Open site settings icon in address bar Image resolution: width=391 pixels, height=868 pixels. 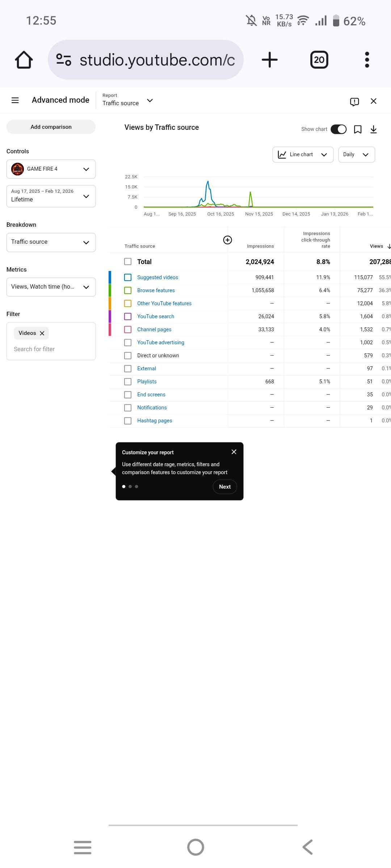(64, 60)
